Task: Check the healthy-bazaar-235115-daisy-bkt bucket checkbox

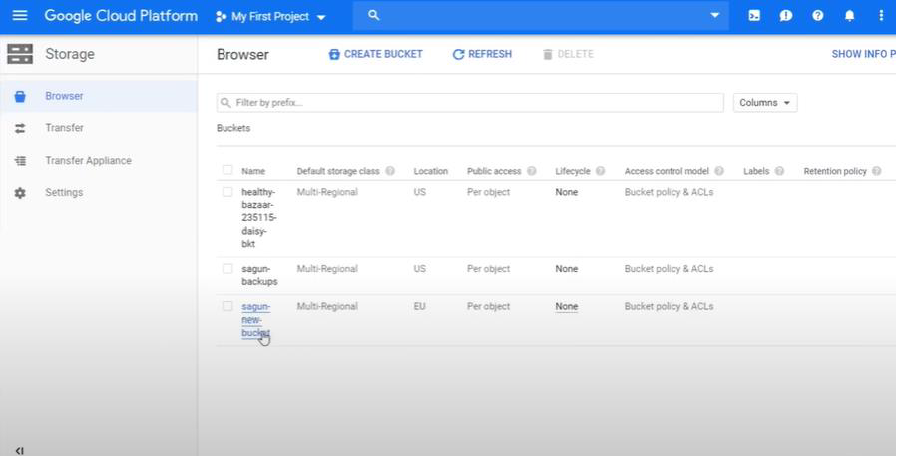Action: click(x=227, y=192)
